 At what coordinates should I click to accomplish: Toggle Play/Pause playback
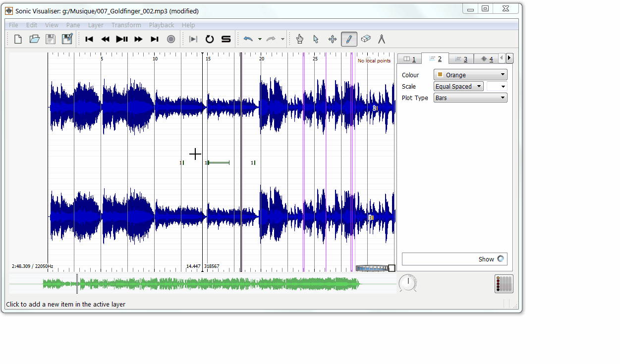pyautogui.click(x=122, y=39)
